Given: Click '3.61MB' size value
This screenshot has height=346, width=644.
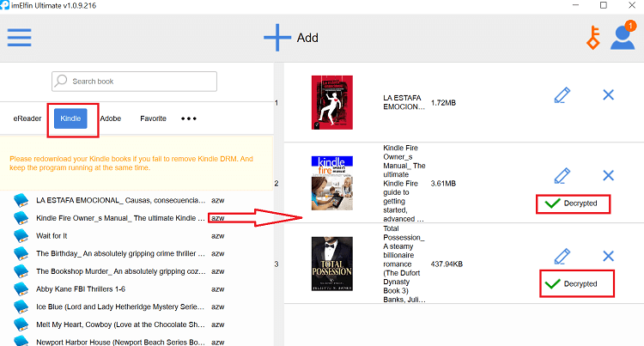Looking at the screenshot, I should 443,183.
